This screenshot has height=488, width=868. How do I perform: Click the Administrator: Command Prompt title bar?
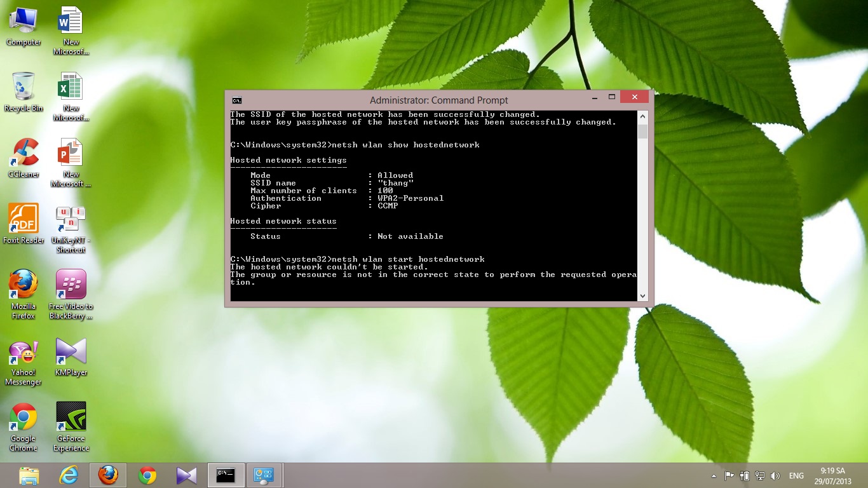point(439,100)
